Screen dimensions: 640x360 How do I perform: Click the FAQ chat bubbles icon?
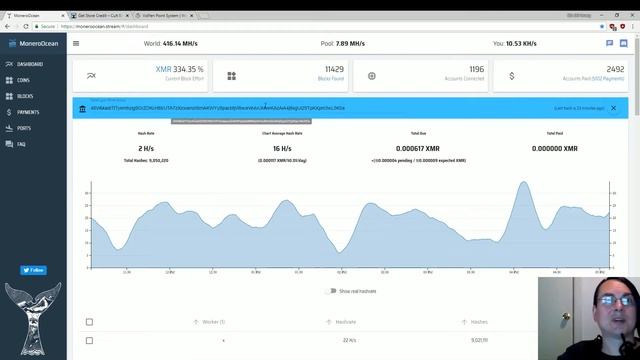coord(9,144)
